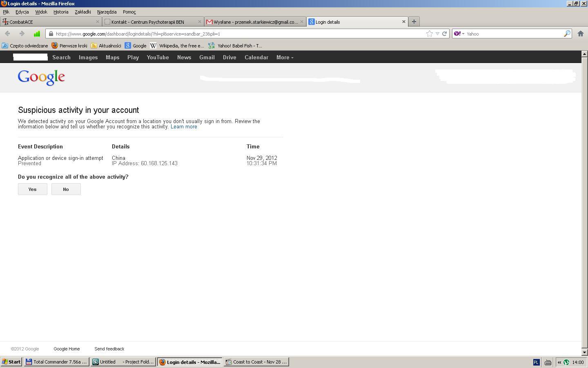Image resolution: width=588 pixels, height=368 pixels.
Task: Open the address bar history dropdown arrow
Action: [x=437, y=34]
